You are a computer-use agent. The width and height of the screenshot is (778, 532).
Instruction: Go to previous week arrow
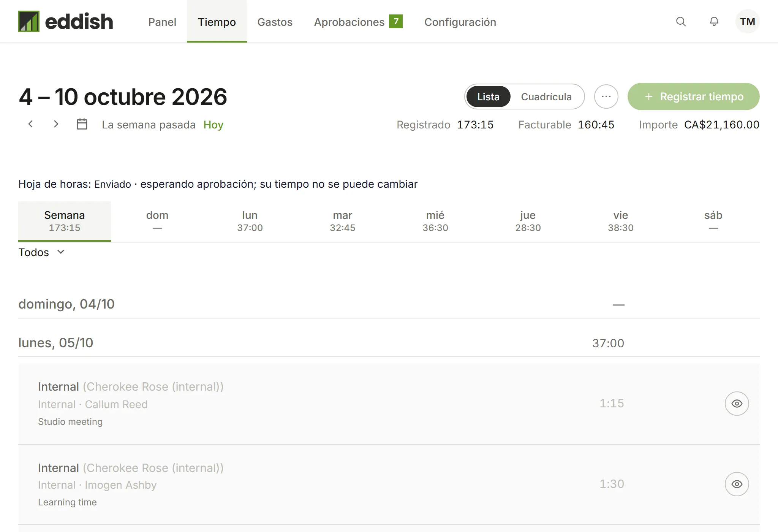(31, 124)
